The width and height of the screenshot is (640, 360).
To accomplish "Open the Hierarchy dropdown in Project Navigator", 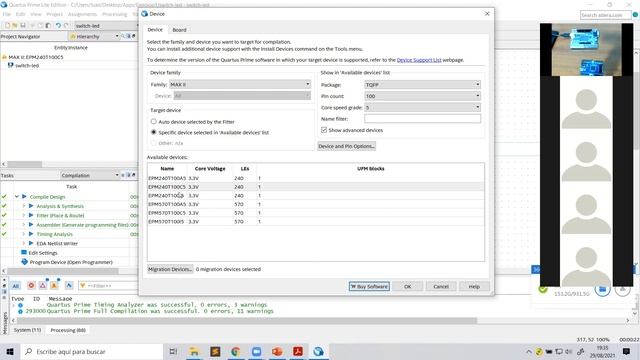I will click(x=94, y=36).
